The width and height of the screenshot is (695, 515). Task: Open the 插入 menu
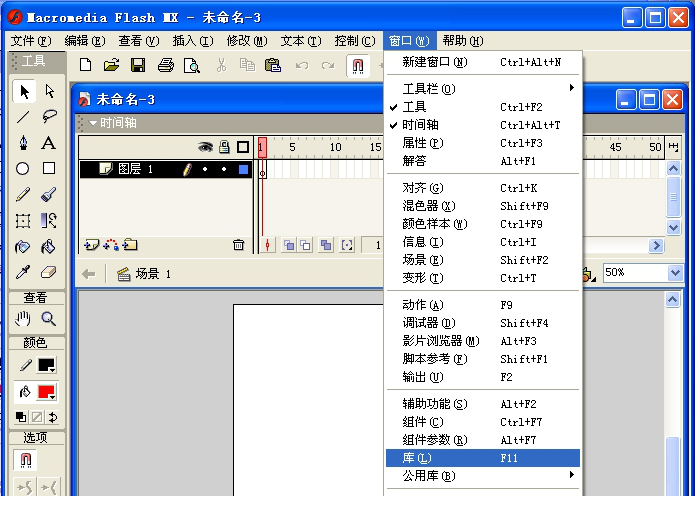(193, 41)
